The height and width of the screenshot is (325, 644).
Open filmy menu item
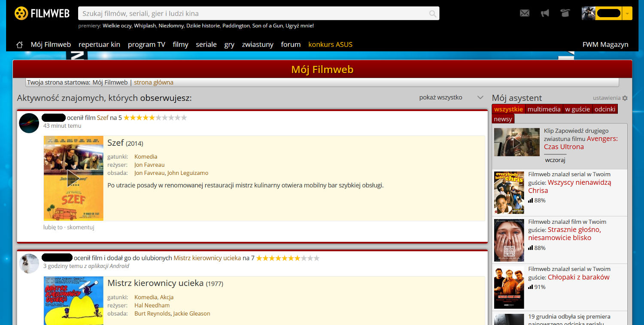[x=180, y=45]
